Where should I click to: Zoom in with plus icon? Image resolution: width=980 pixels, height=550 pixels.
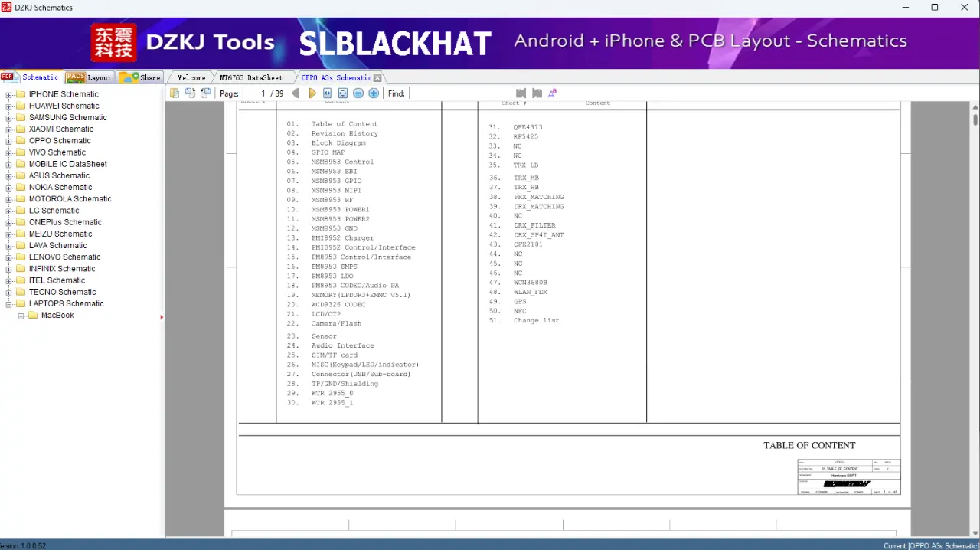pos(374,93)
